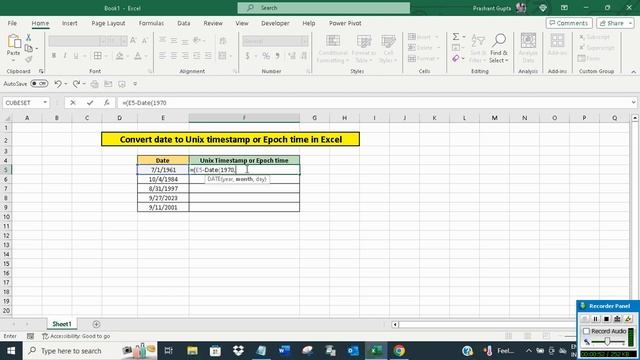This screenshot has height=360, width=640.
Task: Toggle the AutoSave switch
Action: coord(39,84)
